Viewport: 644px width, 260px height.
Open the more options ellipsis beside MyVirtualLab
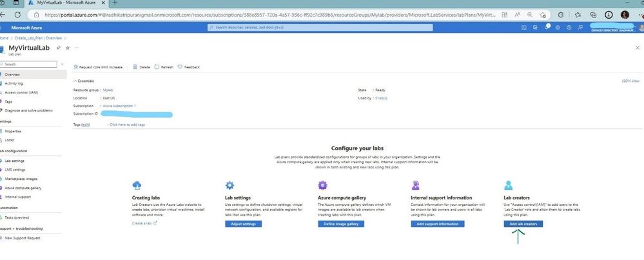click(x=77, y=48)
